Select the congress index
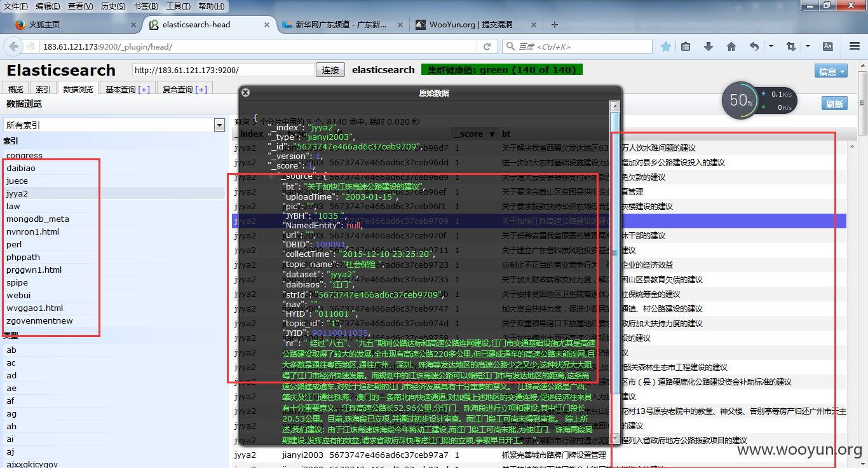Viewport: 868px width, 468px height. (x=114, y=155)
